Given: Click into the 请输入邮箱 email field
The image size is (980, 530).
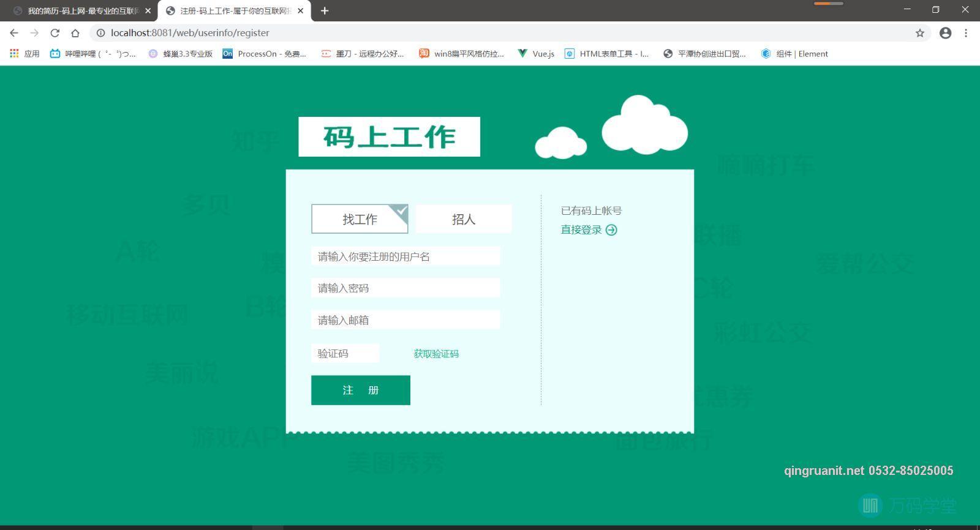Looking at the screenshot, I should coord(405,320).
